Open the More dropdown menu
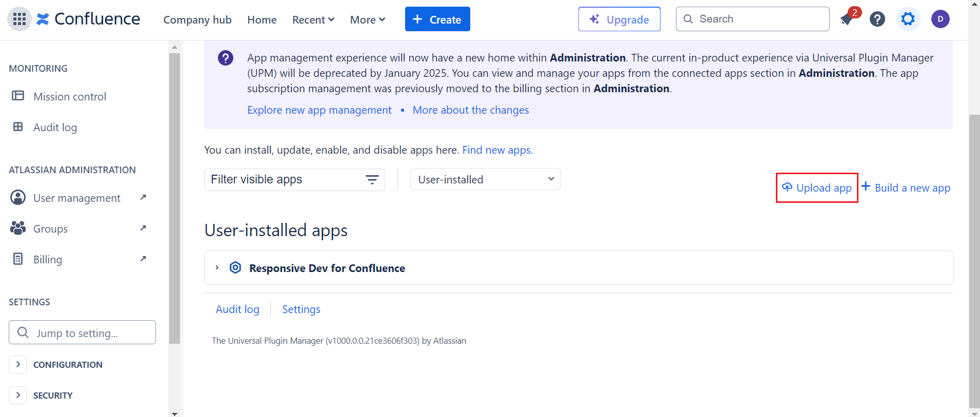Image resolution: width=980 pixels, height=417 pixels. [x=368, y=19]
